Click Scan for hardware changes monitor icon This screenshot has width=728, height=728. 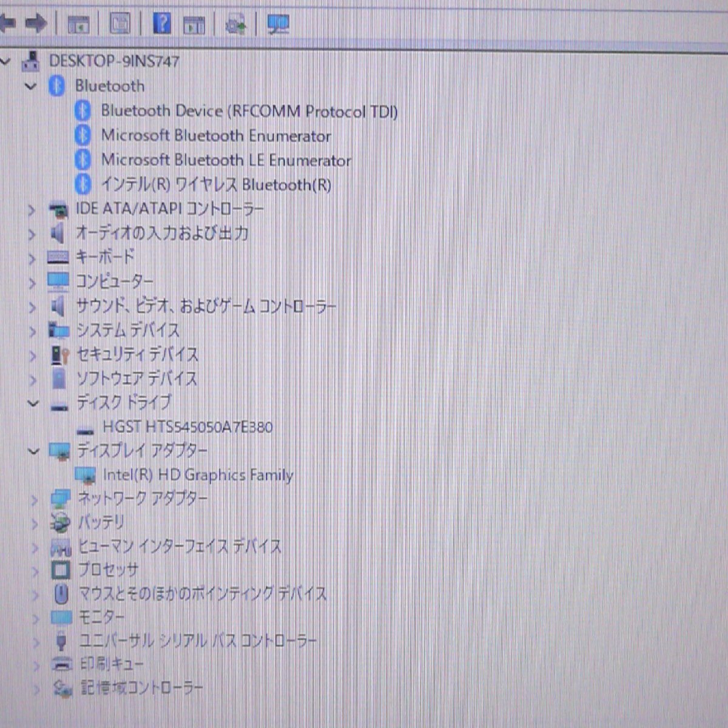click(x=278, y=24)
